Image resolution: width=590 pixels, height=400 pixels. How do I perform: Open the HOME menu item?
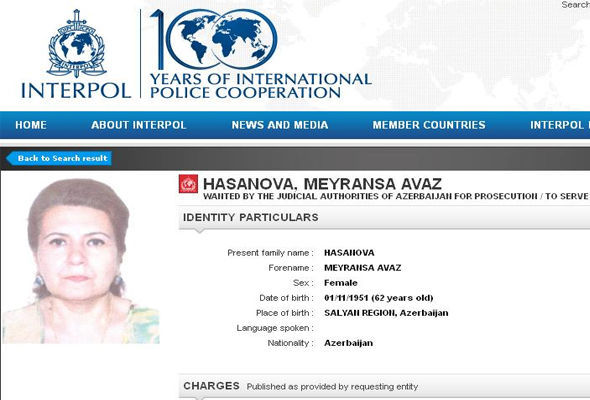pos(31,125)
